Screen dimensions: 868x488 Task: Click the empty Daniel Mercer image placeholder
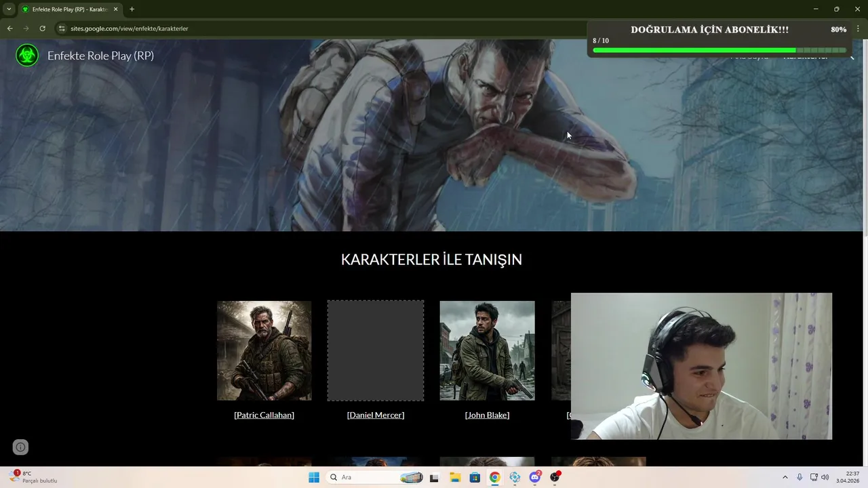tap(376, 350)
